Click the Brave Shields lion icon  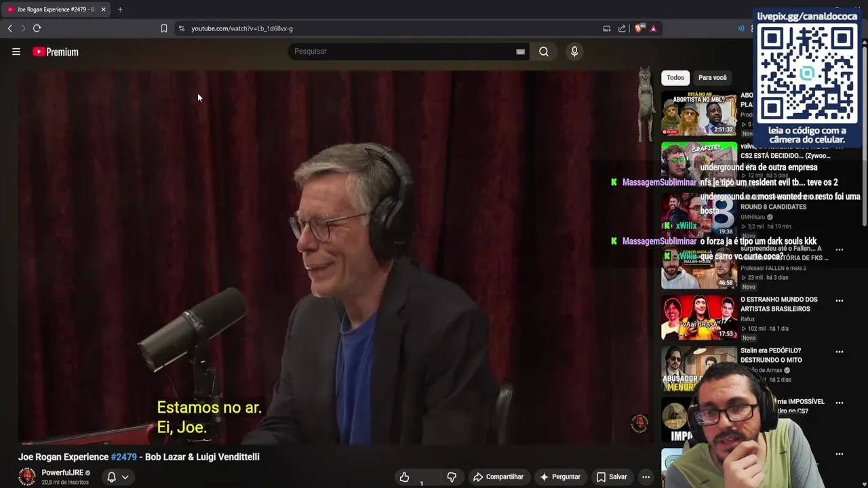point(639,28)
